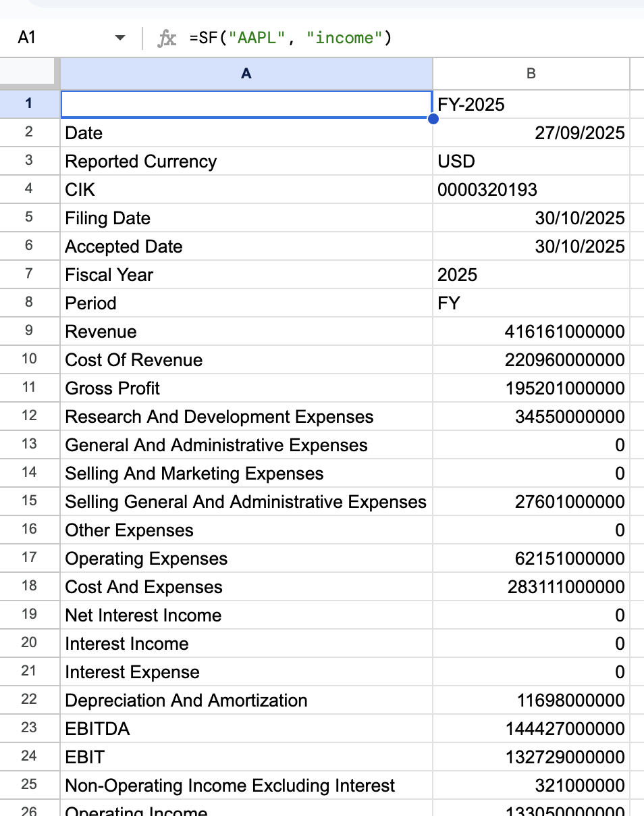Select the Net Interest Income cell
644x816 pixels.
(246, 615)
